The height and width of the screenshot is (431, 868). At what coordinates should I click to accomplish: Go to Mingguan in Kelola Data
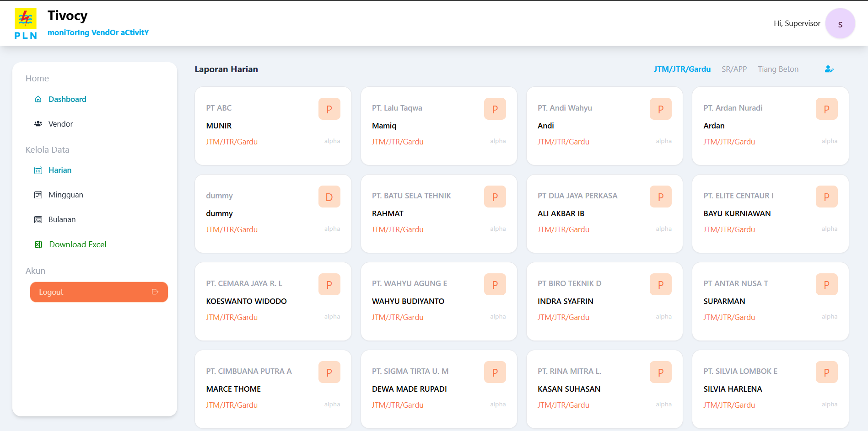(65, 195)
